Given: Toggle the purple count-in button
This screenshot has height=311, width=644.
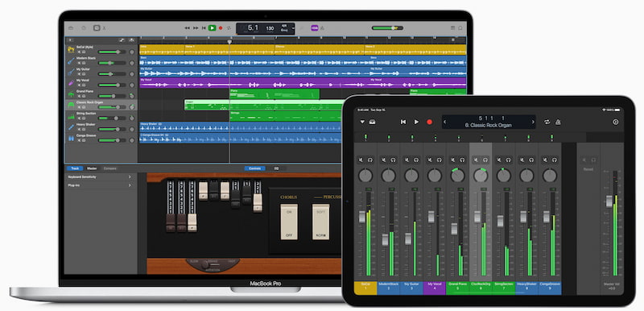Looking at the screenshot, I should (315, 28).
